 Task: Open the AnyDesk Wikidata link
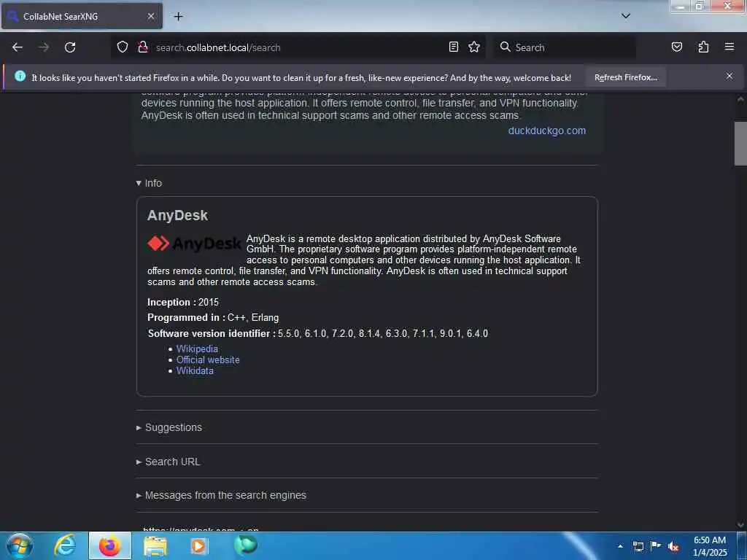tap(195, 370)
